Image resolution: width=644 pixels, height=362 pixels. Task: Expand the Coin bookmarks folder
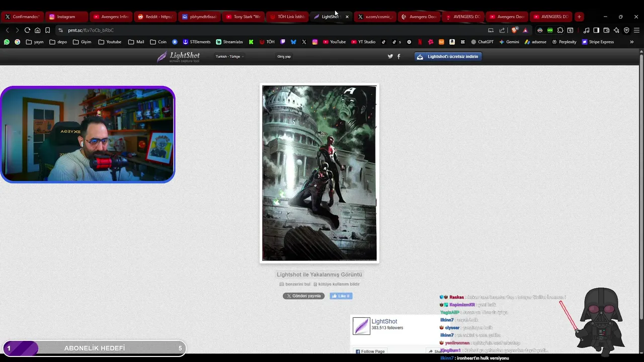[158, 42]
